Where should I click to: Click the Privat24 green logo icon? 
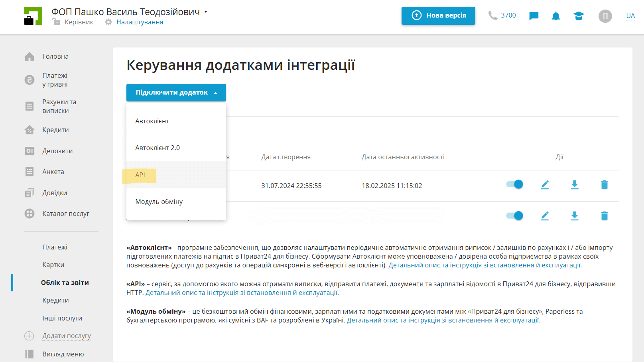click(33, 16)
